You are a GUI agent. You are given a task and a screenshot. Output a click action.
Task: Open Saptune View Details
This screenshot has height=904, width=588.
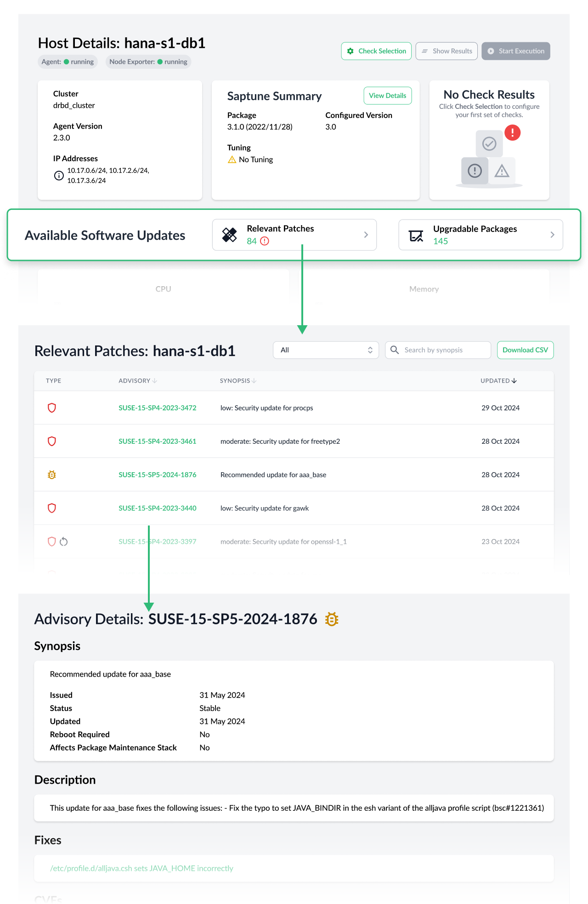[x=387, y=96]
